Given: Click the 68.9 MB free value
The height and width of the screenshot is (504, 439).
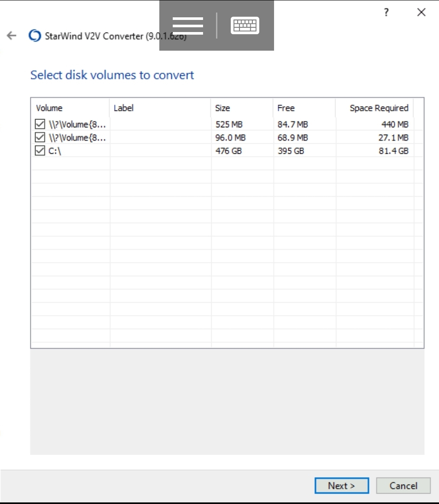Looking at the screenshot, I should pyautogui.click(x=293, y=138).
